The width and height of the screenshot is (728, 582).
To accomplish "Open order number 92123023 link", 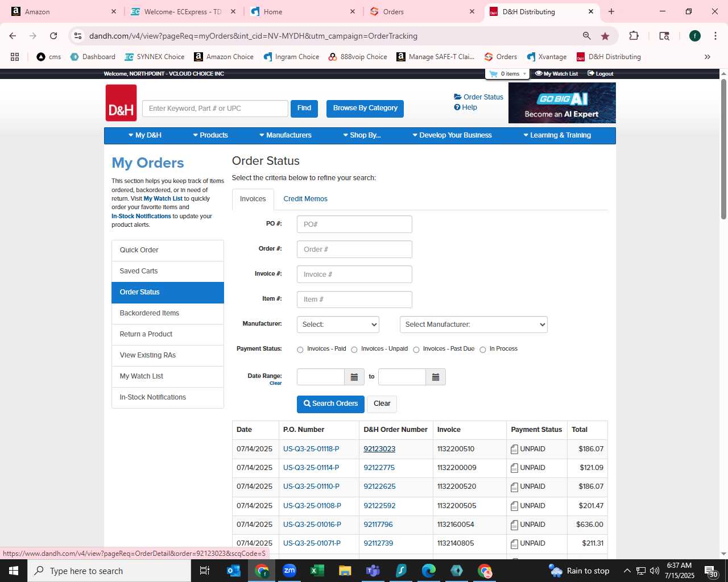I will 379,449.
